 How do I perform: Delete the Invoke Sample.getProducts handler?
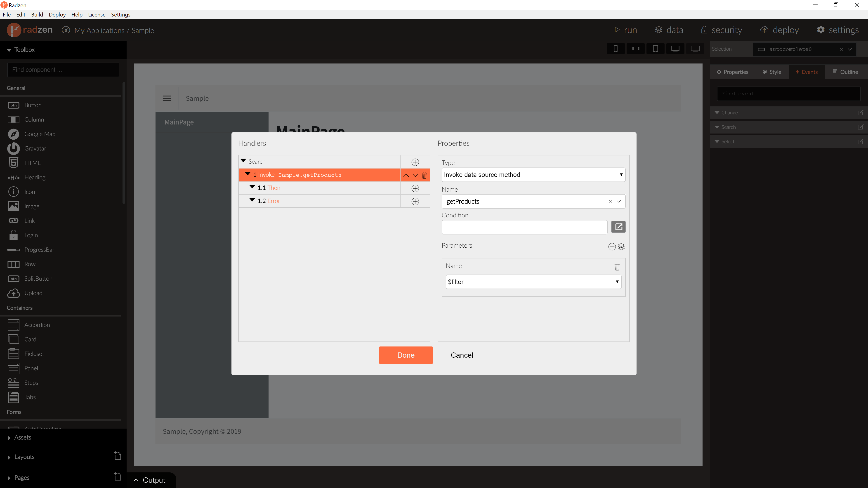pos(424,175)
